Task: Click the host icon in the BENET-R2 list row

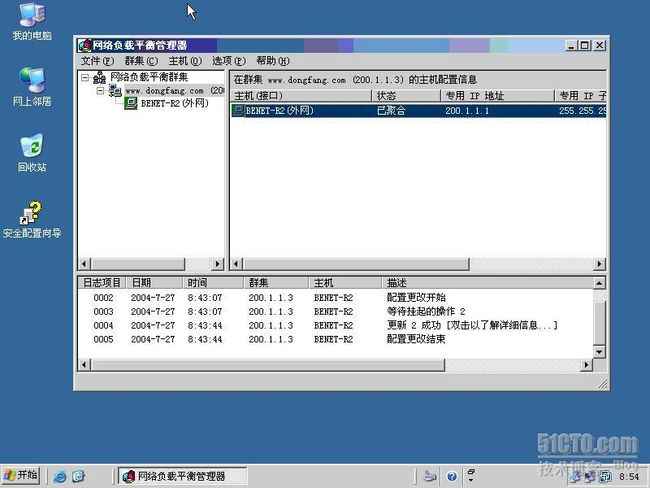Action: tap(238, 110)
